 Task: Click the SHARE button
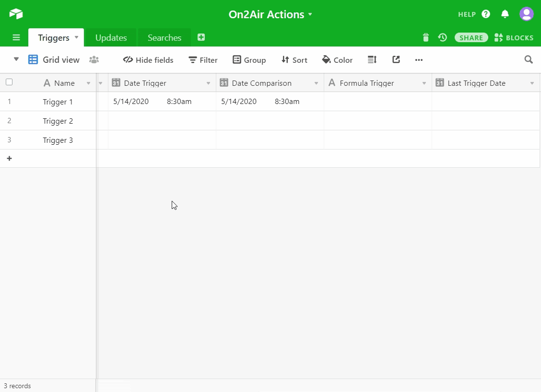click(471, 38)
